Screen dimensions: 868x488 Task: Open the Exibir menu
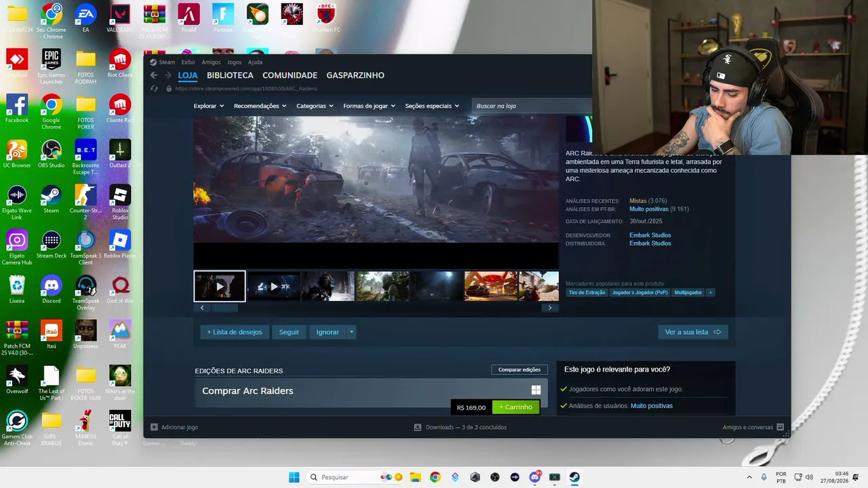tap(189, 62)
